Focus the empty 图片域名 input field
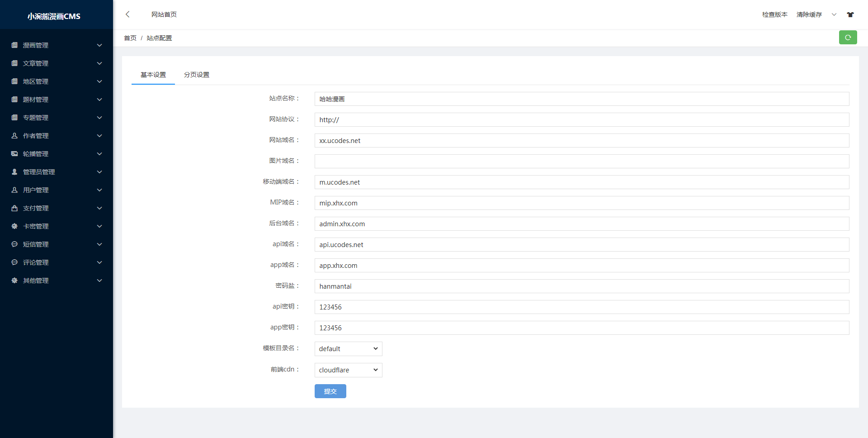The height and width of the screenshot is (438, 868). [x=581, y=162]
